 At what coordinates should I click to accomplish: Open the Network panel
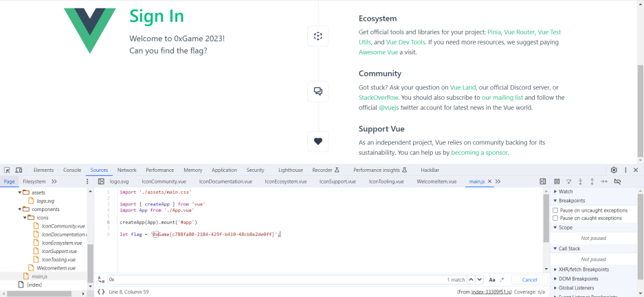coord(127,170)
